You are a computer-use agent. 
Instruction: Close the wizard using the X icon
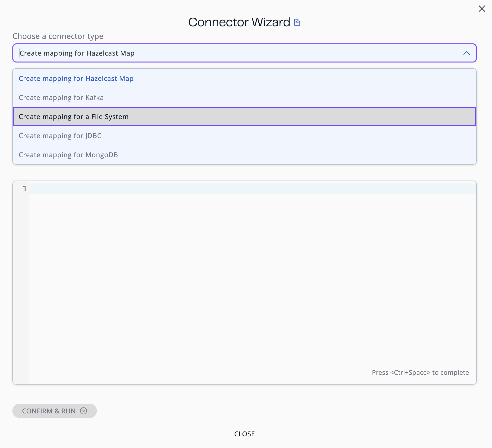tap(482, 9)
